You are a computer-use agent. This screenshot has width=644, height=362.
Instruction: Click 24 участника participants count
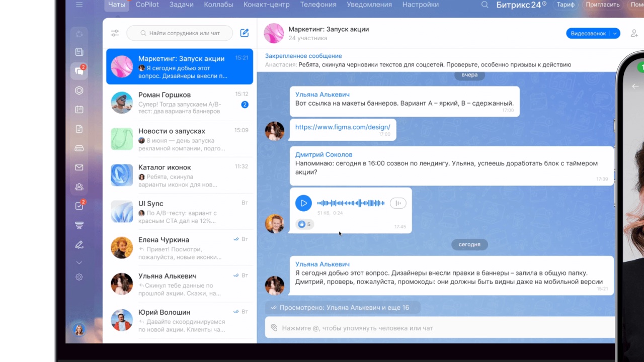point(308,38)
